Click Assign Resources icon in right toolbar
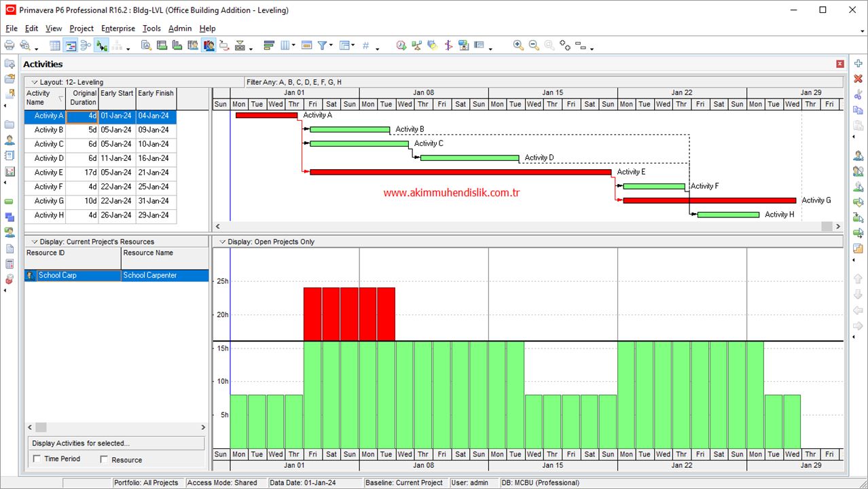This screenshot has height=489, width=868. tap(858, 156)
